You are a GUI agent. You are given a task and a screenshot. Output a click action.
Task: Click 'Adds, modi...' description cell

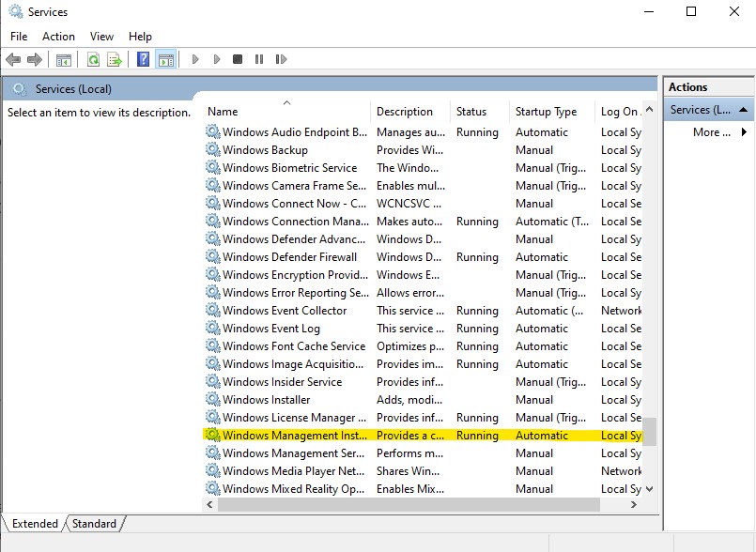tap(409, 400)
